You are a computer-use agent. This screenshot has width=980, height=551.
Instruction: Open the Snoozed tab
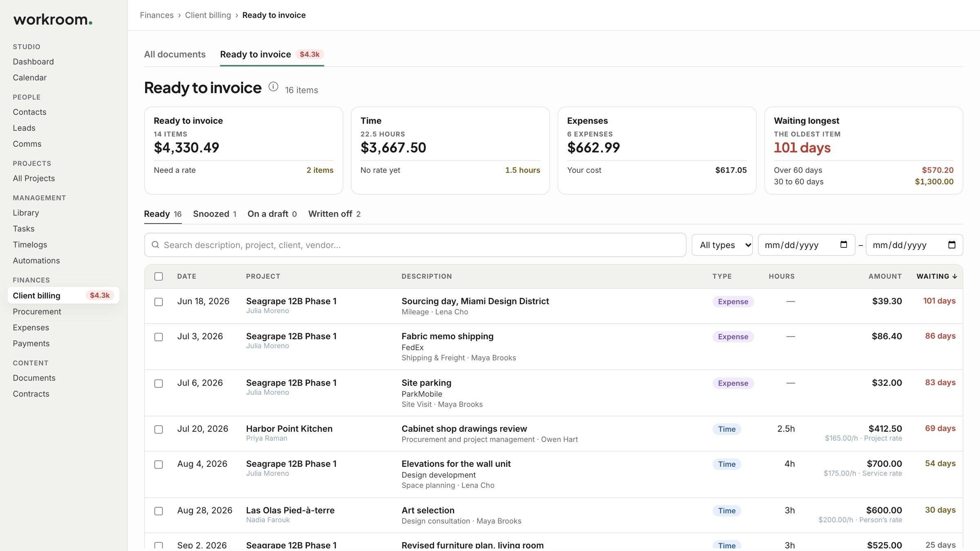[x=214, y=214]
